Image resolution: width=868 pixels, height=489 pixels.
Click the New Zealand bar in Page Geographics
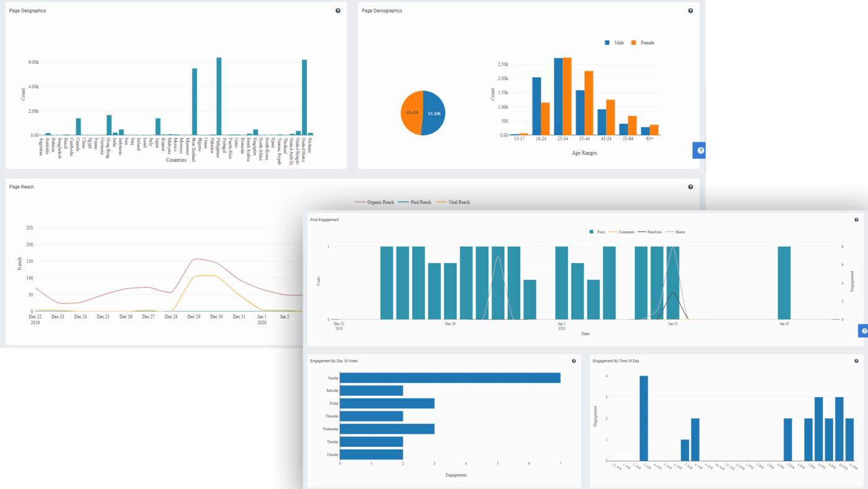195,102
